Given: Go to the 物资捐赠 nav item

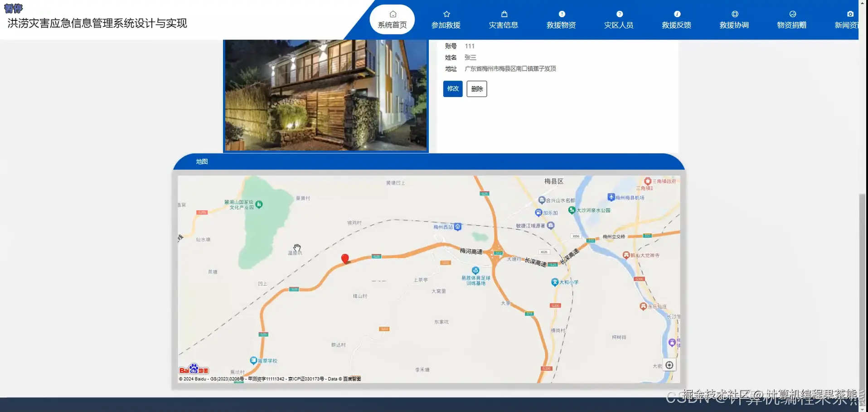Looking at the screenshot, I should coord(791,19).
